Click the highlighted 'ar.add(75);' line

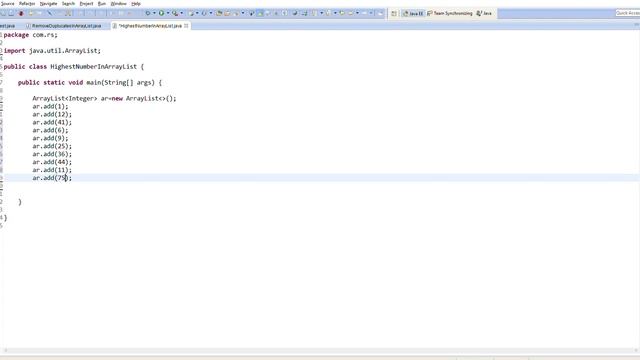52,178
